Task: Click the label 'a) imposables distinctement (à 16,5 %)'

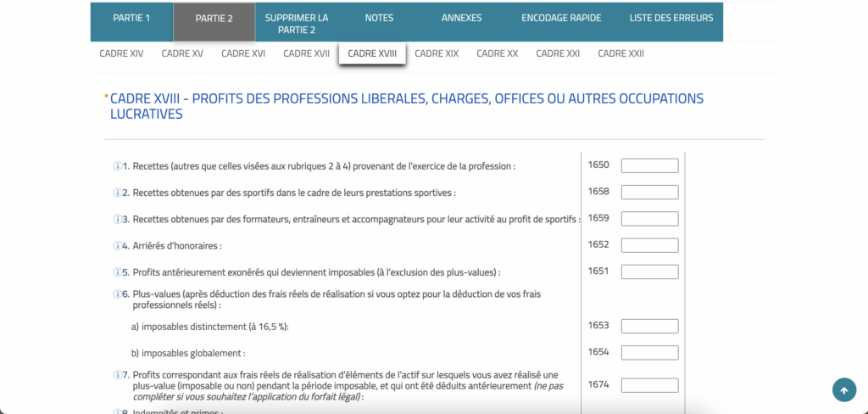Action: click(x=210, y=327)
